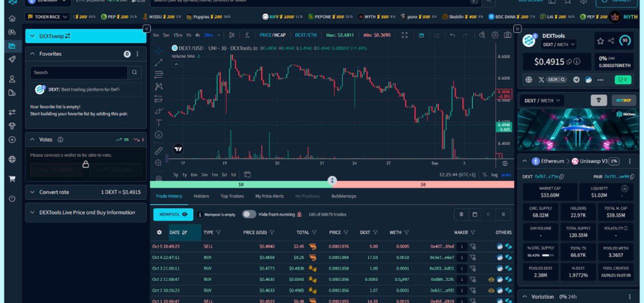Select the crosshair cursor drawing tool
The height and width of the screenshot is (303, 644).
[158, 51]
